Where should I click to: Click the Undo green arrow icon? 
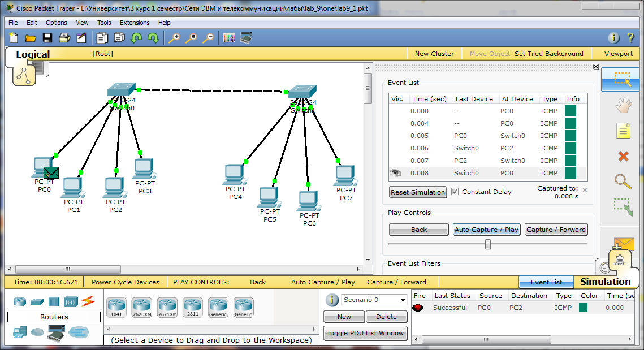click(136, 38)
